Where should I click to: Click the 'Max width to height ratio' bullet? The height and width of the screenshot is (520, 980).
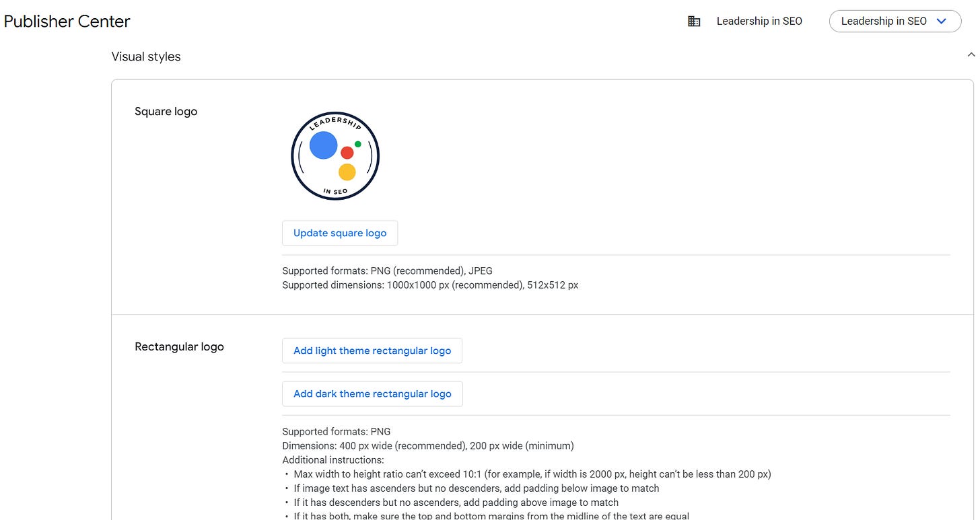pyautogui.click(x=532, y=474)
